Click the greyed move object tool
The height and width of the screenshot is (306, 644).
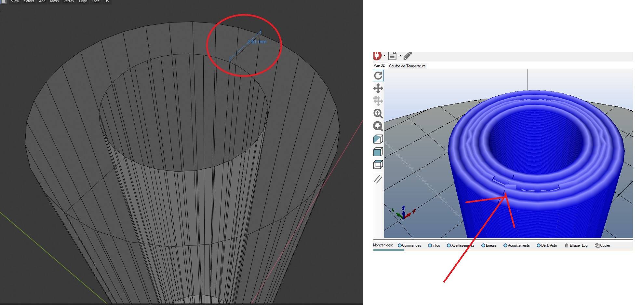pos(378,101)
